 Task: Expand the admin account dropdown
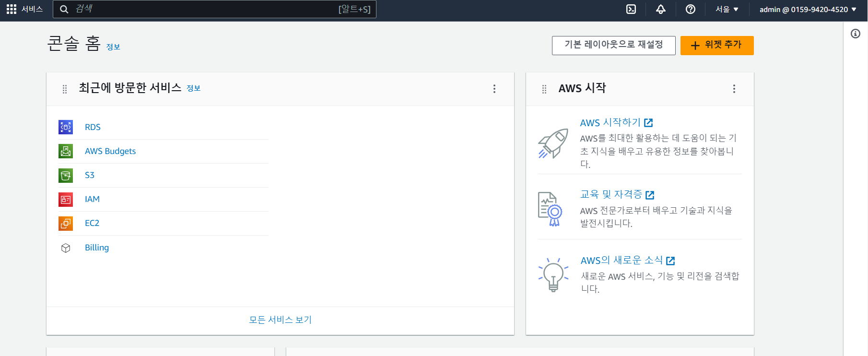(808, 9)
